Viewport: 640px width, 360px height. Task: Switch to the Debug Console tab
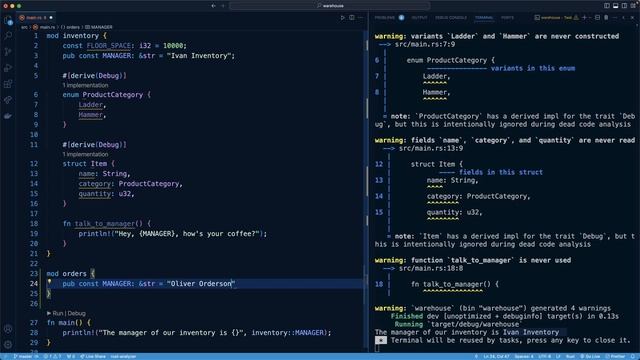[x=451, y=18]
